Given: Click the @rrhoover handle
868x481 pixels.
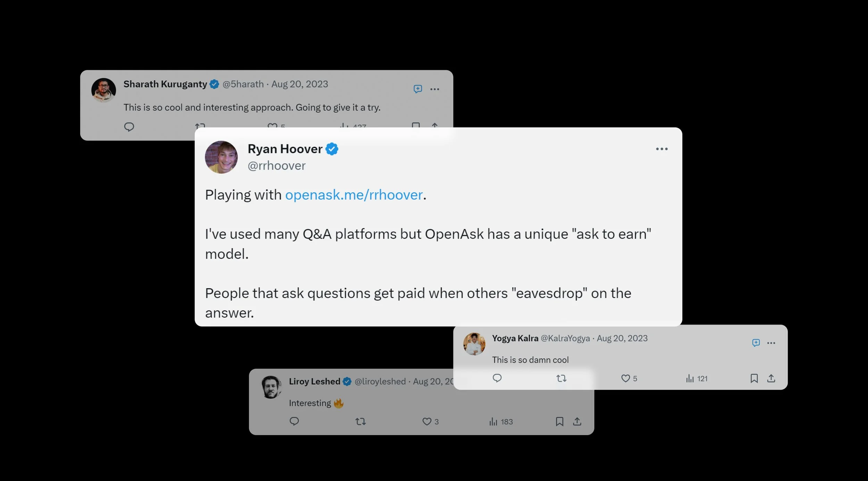Looking at the screenshot, I should (276, 166).
